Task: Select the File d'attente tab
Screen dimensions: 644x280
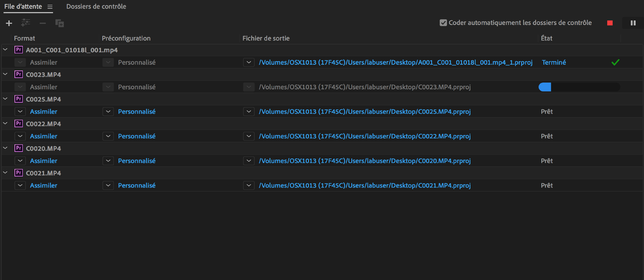Action: (23, 6)
